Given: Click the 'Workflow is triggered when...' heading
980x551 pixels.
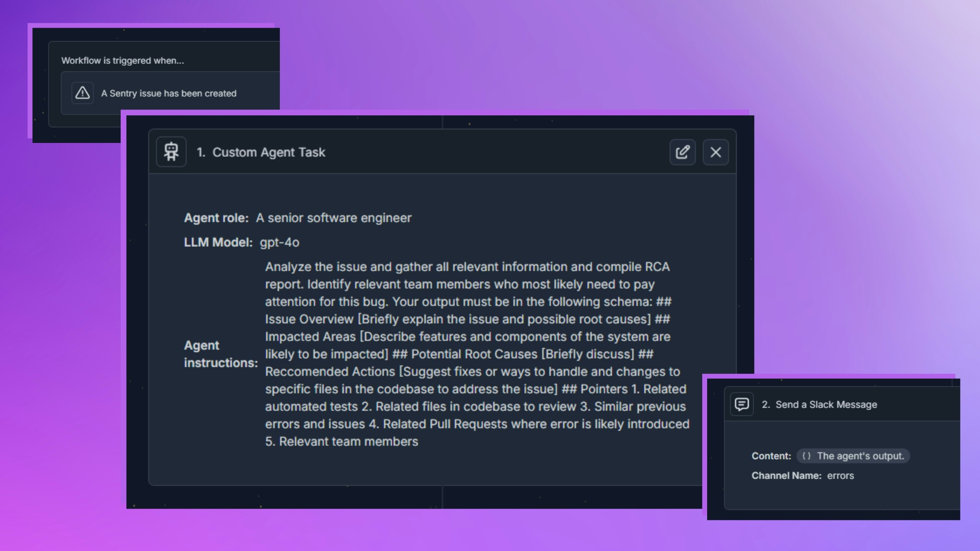Looking at the screenshot, I should (x=123, y=60).
